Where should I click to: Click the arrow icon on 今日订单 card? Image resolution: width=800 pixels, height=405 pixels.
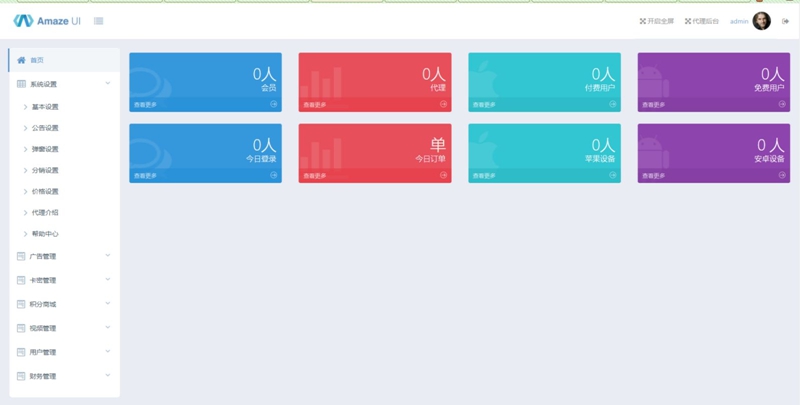point(443,175)
